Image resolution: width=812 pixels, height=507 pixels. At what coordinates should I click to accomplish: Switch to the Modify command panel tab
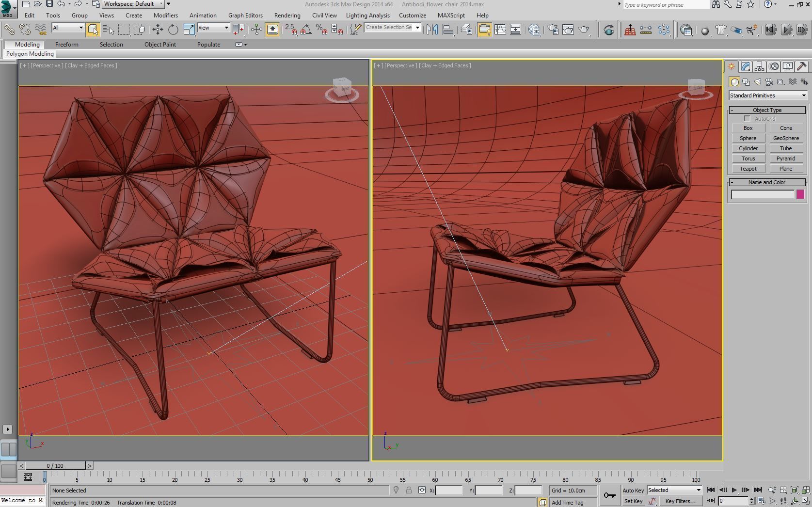click(x=746, y=66)
